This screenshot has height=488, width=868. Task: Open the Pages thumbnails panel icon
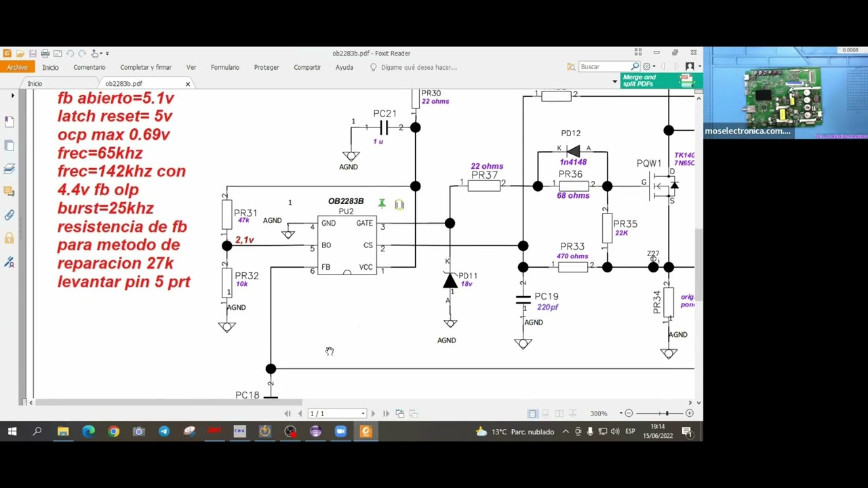pyautogui.click(x=9, y=146)
